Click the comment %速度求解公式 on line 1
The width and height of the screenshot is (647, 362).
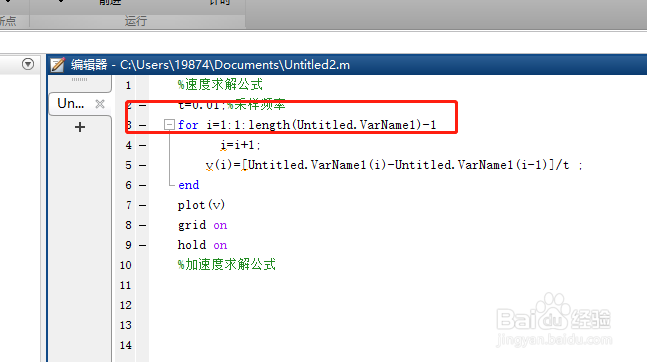(x=220, y=85)
